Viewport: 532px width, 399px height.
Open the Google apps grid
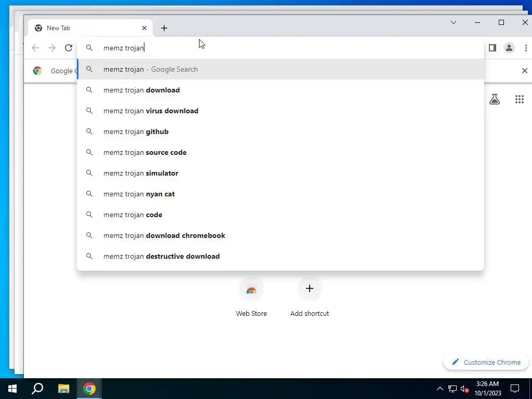519,99
